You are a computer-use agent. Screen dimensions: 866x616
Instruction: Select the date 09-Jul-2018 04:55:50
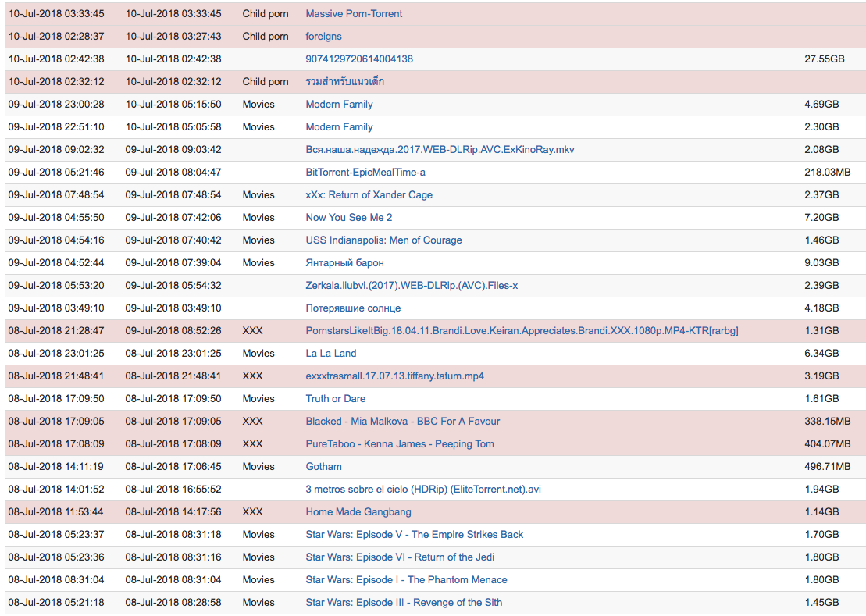(x=56, y=218)
